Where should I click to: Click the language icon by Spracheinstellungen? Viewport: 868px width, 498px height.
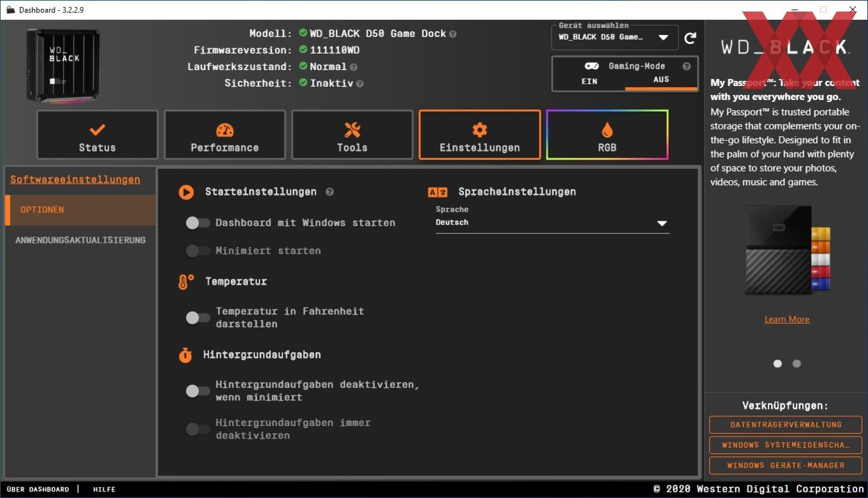(x=437, y=192)
